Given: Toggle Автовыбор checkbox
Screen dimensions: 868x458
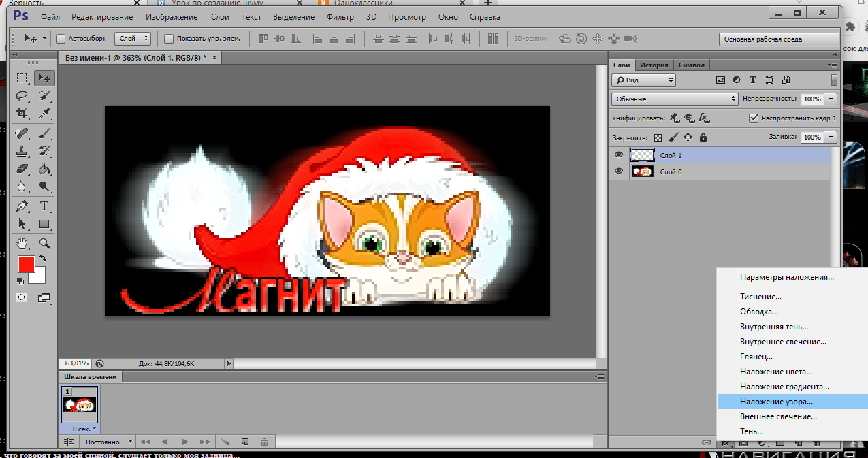Looking at the screenshot, I should (60, 39).
